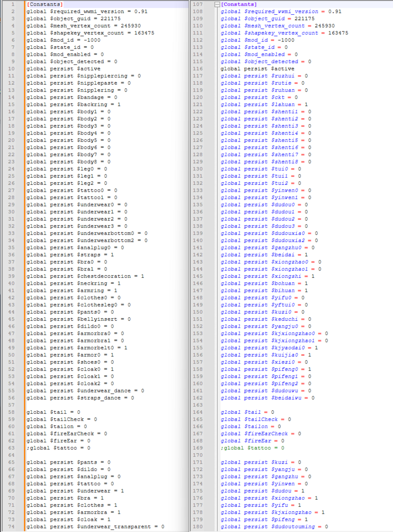The image size is (393, 532).
Task: Click the $kuijia0 variable line
Action: (x=266, y=355)
